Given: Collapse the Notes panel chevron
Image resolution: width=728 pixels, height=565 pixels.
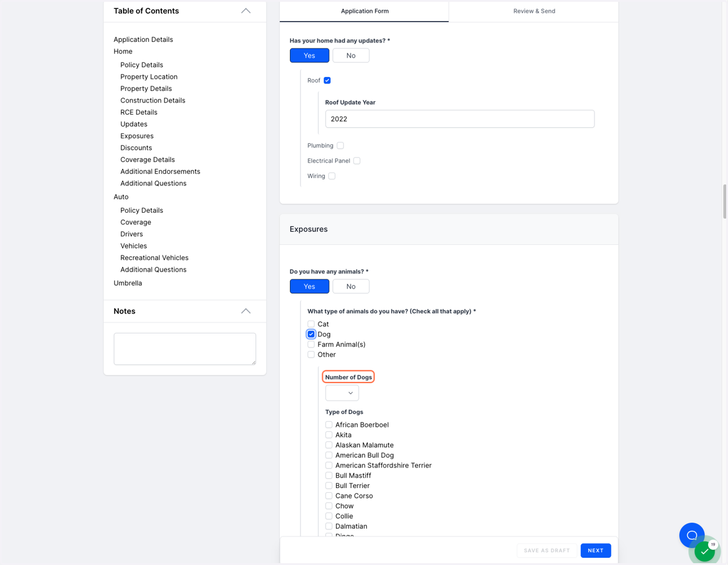Looking at the screenshot, I should [246, 311].
